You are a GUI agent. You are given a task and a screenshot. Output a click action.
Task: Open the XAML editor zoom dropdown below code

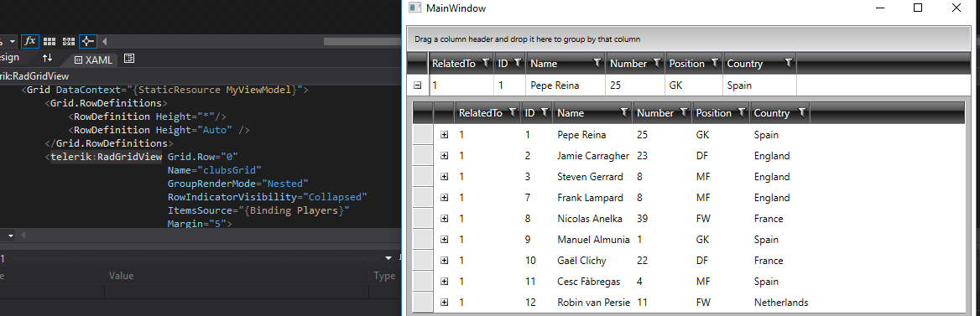(x=11, y=236)
